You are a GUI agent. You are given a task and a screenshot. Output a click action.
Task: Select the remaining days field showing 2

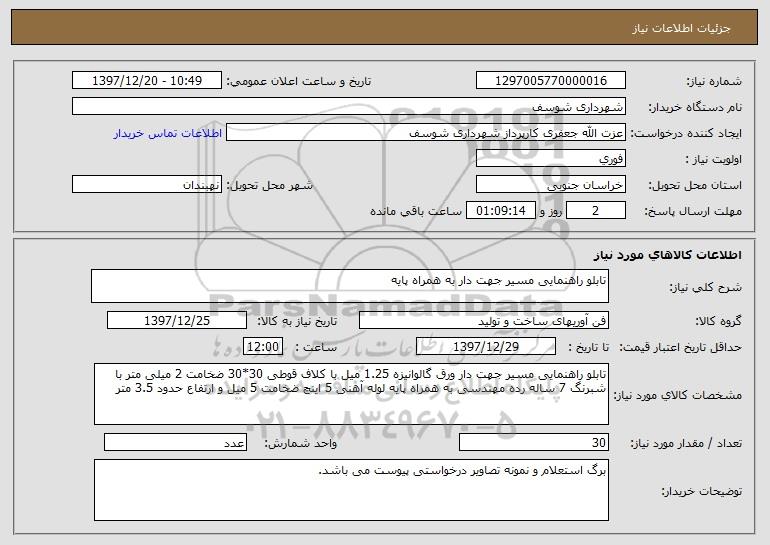(x=596, y=211)
